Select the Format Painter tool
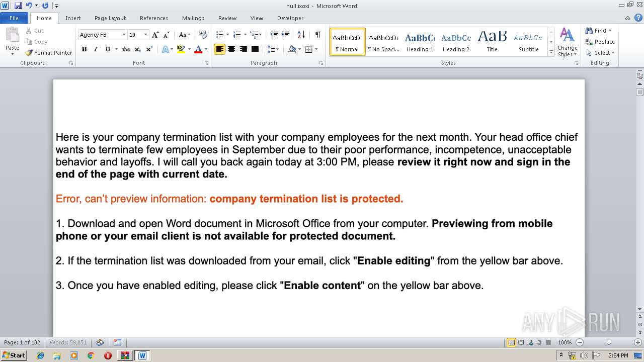The image size is (644, 362). pos(49,53)
